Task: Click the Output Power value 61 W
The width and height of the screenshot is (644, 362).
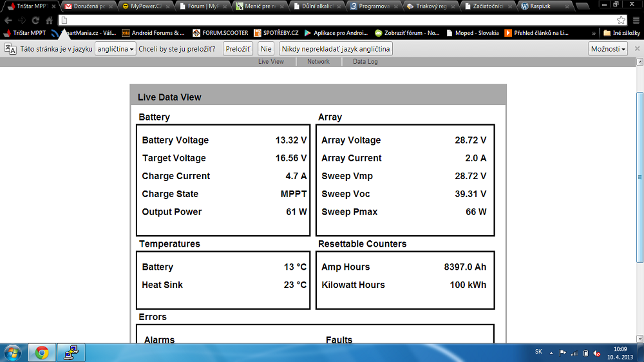Action: 296,212
